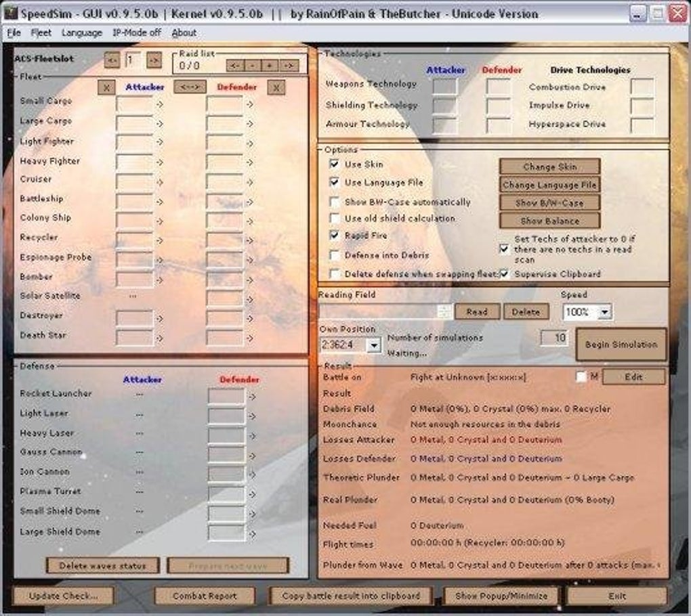The image size is (691, 616).
Task: Clear the attacker fleet using its X icon
Action: [106, 87]
